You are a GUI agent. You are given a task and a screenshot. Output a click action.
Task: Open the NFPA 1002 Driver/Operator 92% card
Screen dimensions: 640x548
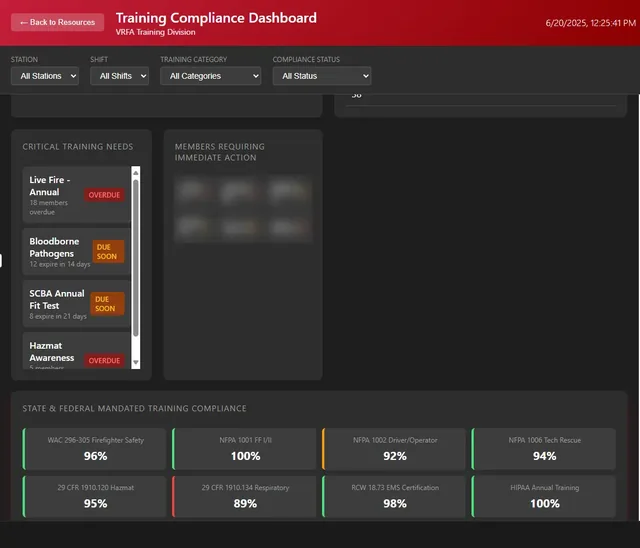point(394,449)
